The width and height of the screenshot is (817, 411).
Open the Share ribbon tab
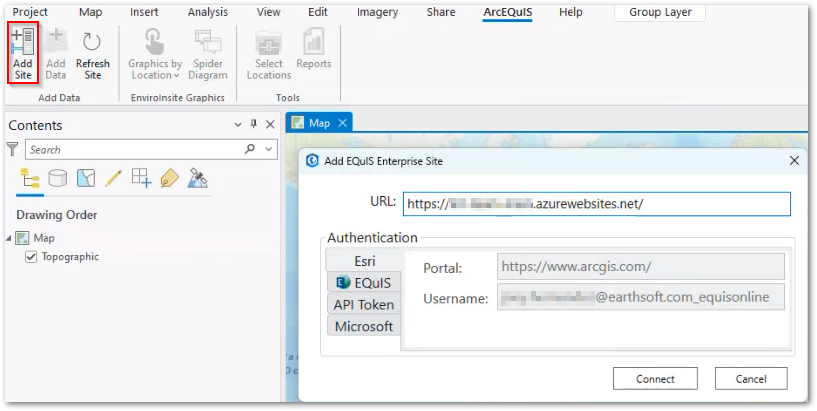[x=441, y=12]
